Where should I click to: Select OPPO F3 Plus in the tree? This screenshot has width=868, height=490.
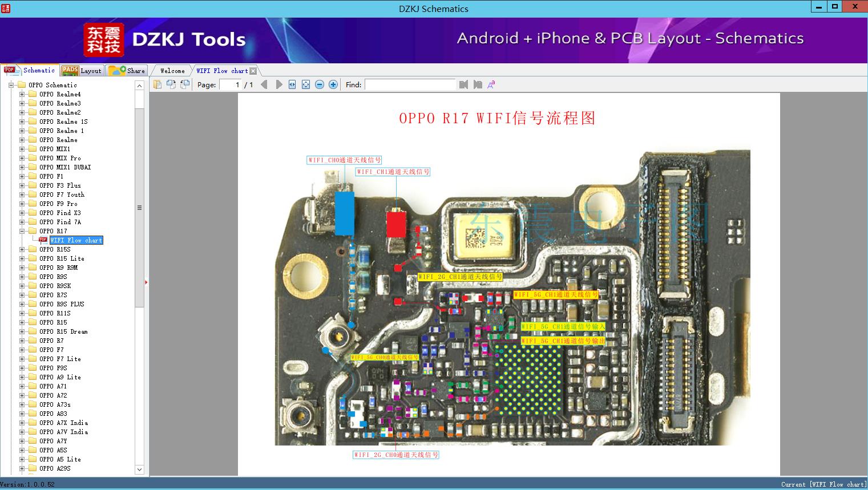click(x=60, y=185)
